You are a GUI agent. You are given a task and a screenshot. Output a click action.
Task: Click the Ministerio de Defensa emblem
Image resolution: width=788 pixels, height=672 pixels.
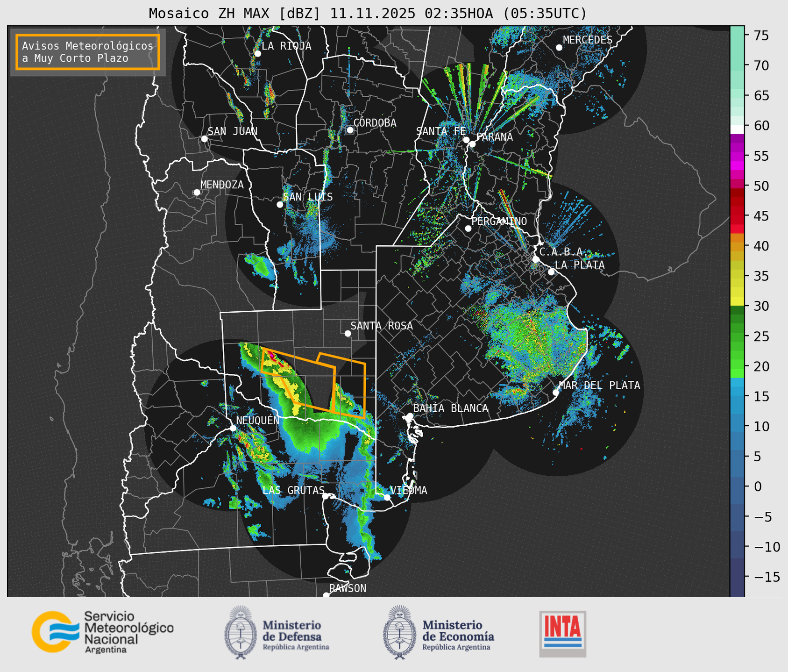click(241, 632)
